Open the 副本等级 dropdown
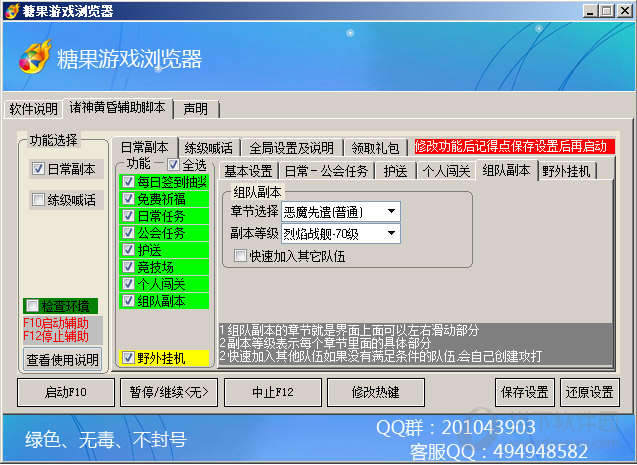 point(341,234)
